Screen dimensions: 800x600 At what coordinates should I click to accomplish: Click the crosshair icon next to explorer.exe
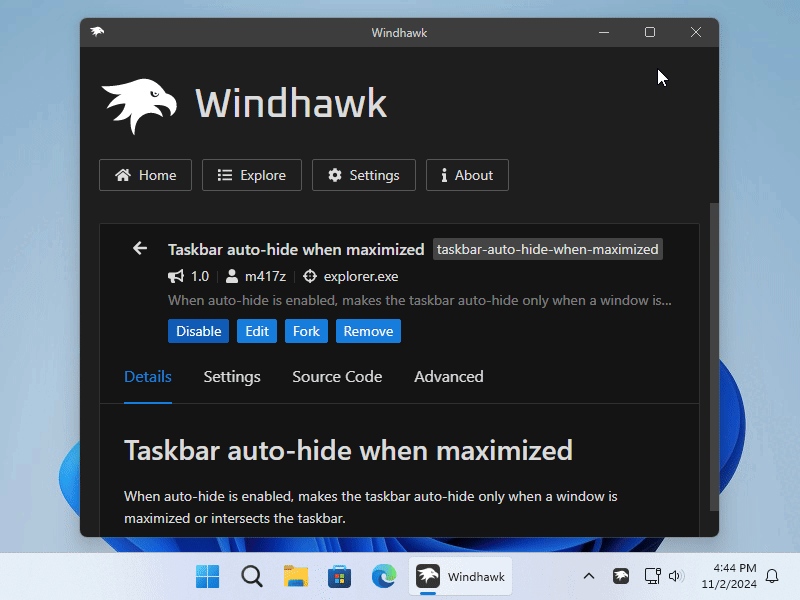(x=309, y=276)
